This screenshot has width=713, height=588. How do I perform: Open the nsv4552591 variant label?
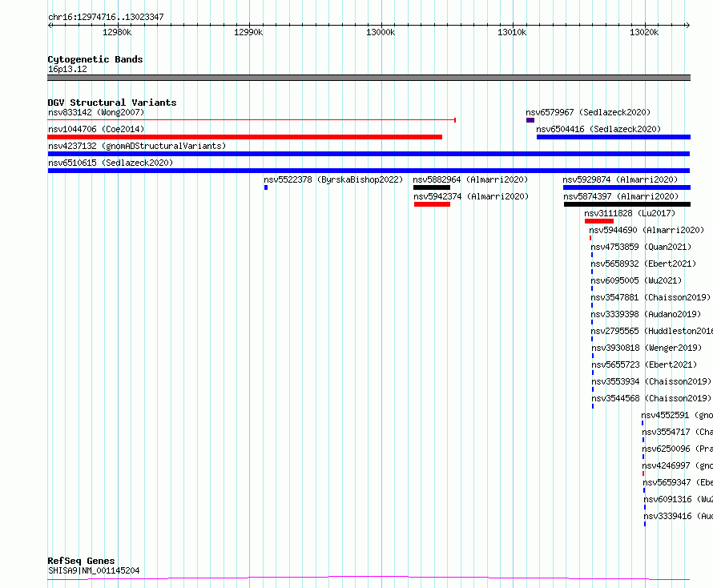[x=677, y=415]
